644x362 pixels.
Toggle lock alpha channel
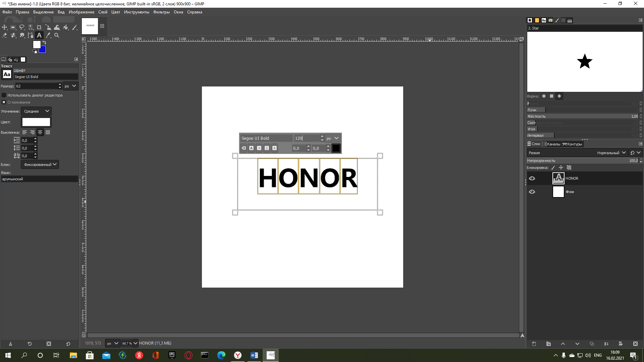(569, 168)
